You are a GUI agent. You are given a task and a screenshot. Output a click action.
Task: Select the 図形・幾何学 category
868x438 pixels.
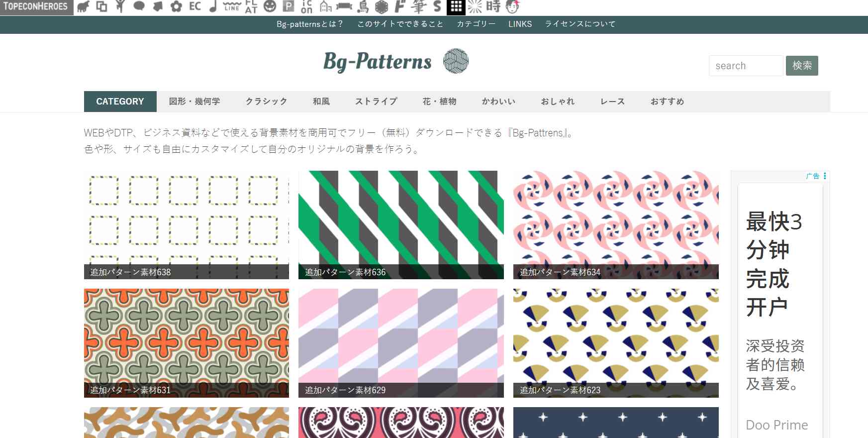coord(194,102)
